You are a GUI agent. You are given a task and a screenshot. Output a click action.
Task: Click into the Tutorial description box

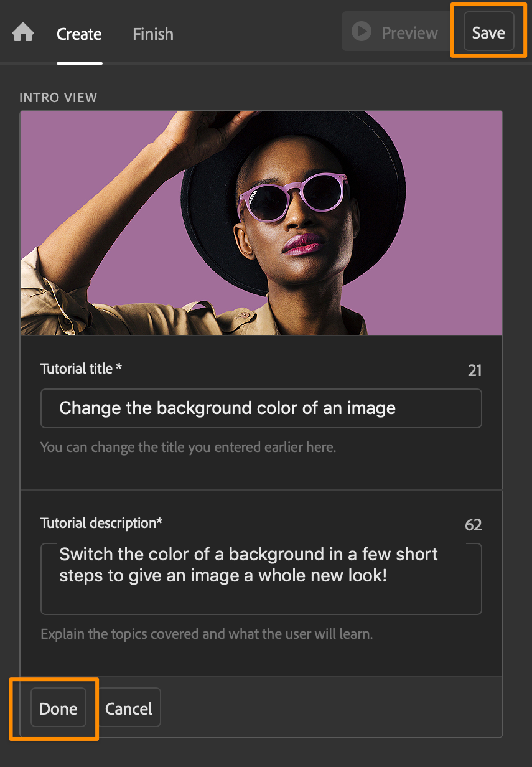(x=261, y=579)
